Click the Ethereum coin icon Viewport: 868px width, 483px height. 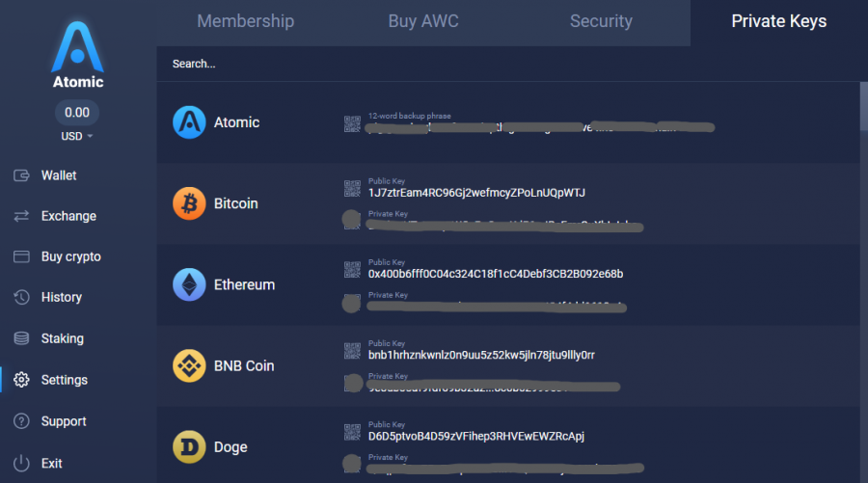[x=189, y=284]
